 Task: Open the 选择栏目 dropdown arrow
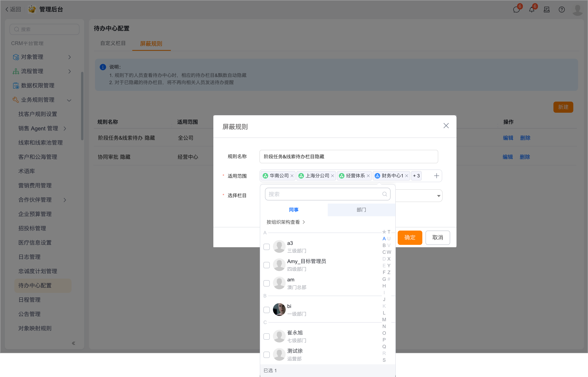(438, 196)
